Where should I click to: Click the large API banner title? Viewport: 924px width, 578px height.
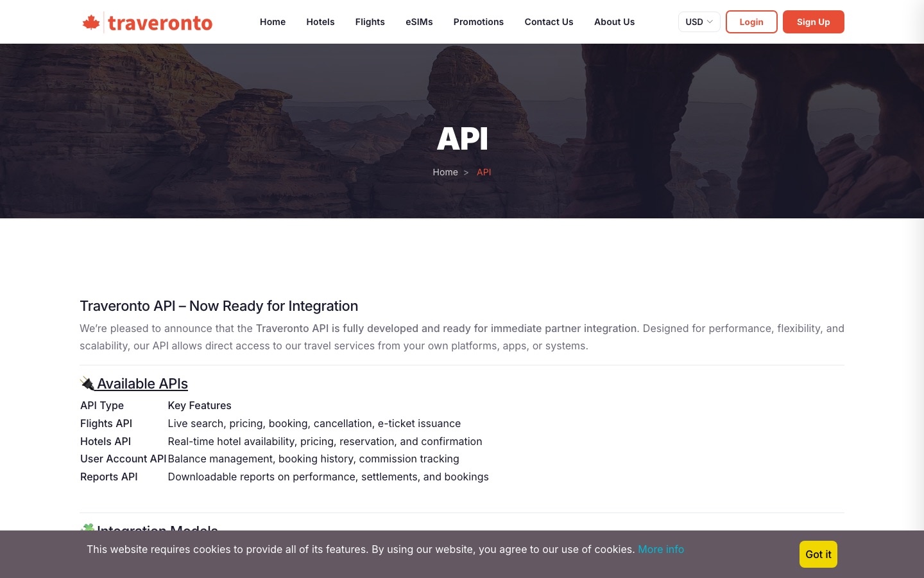click(x=462, y=139)
